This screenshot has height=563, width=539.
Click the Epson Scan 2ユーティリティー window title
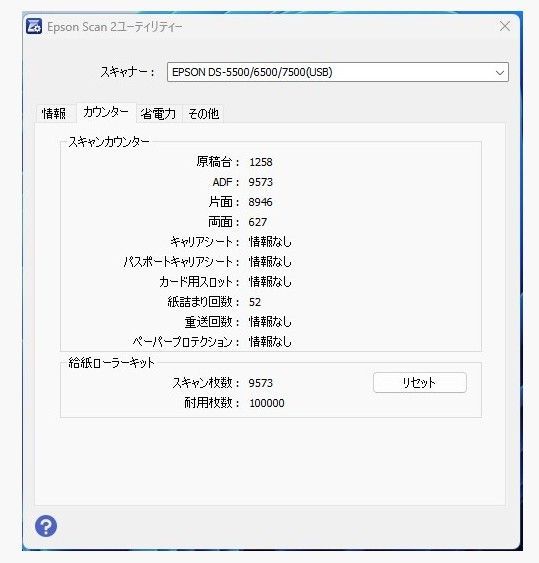coord(115,27)
